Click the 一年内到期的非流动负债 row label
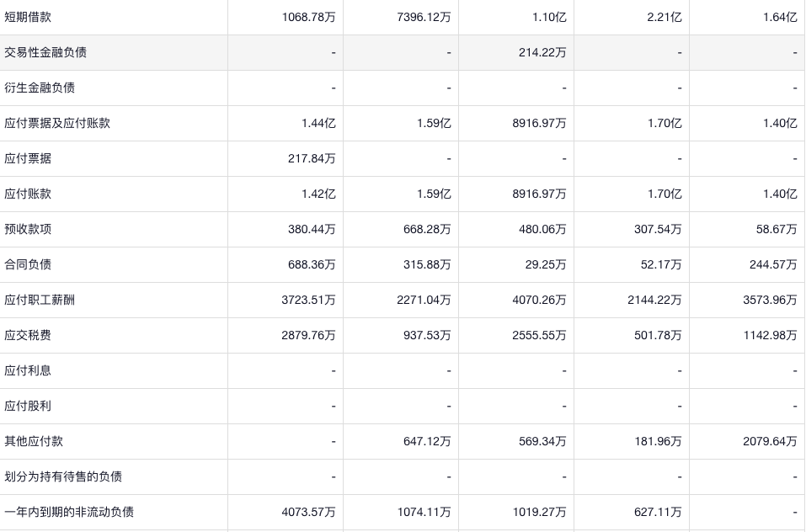Viewport: 806px width, 532px height. point(69,512)
